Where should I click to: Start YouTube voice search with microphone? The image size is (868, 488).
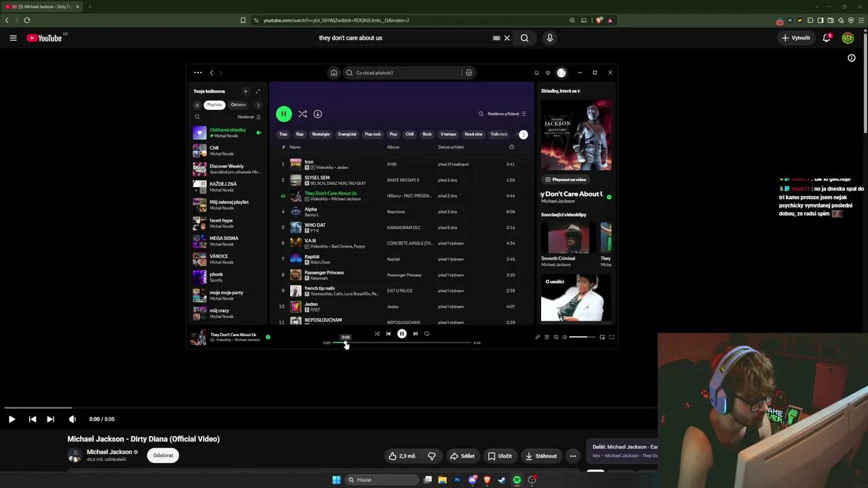pos(550,38)
